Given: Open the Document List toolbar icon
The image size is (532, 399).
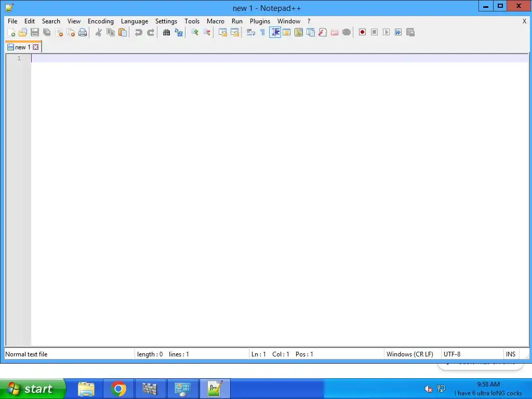Looking at the screenshot, I should click(311, 32).
